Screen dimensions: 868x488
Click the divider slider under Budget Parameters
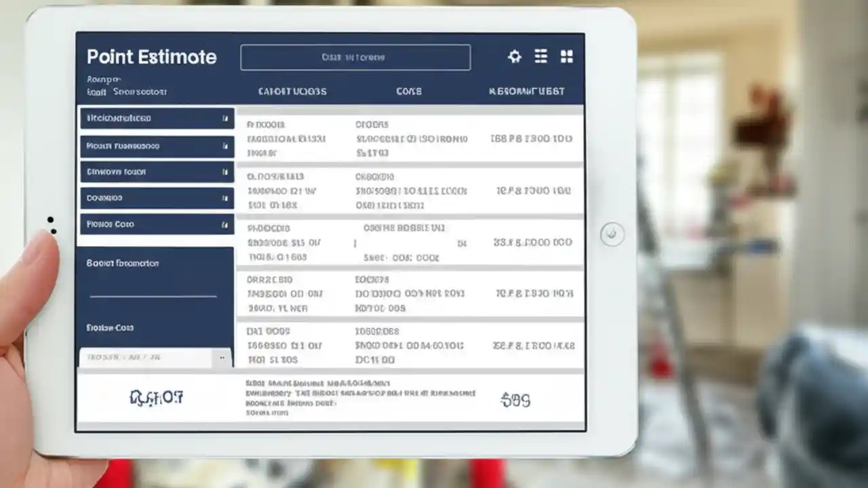point(153,297)
